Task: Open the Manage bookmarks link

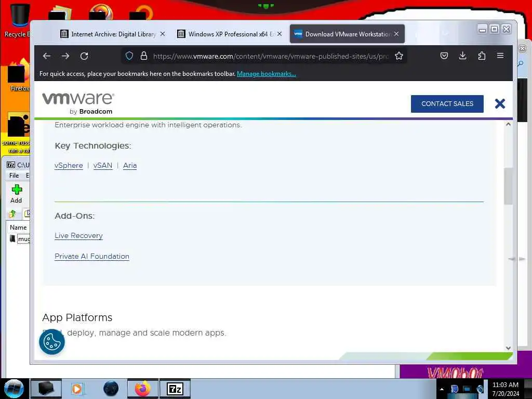Action: (x=267, y=74)
